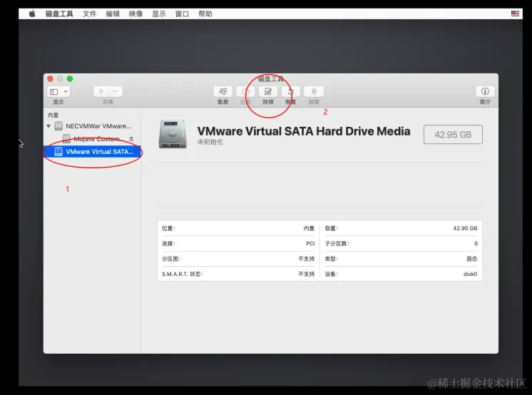Click the Mount (装载) toolbar icon

314,91
